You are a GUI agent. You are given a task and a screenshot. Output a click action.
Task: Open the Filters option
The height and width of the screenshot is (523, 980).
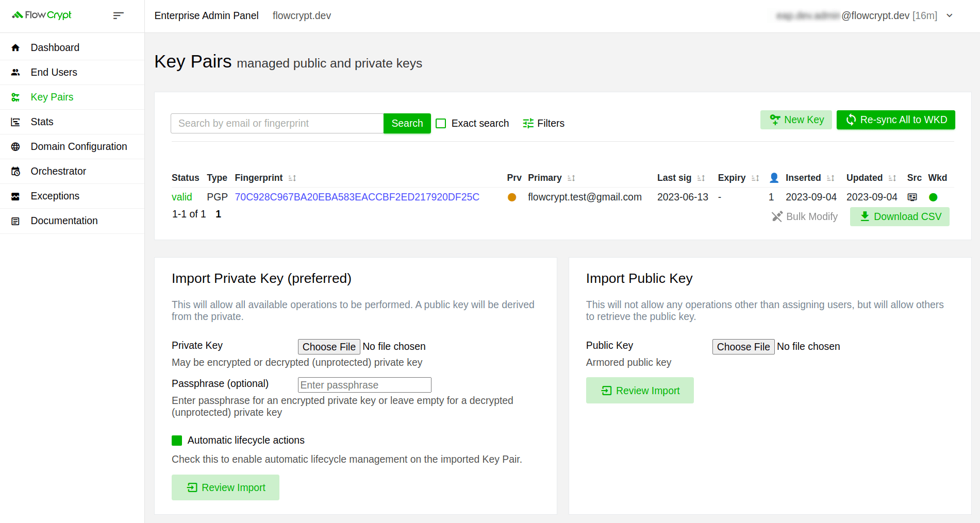544,123
